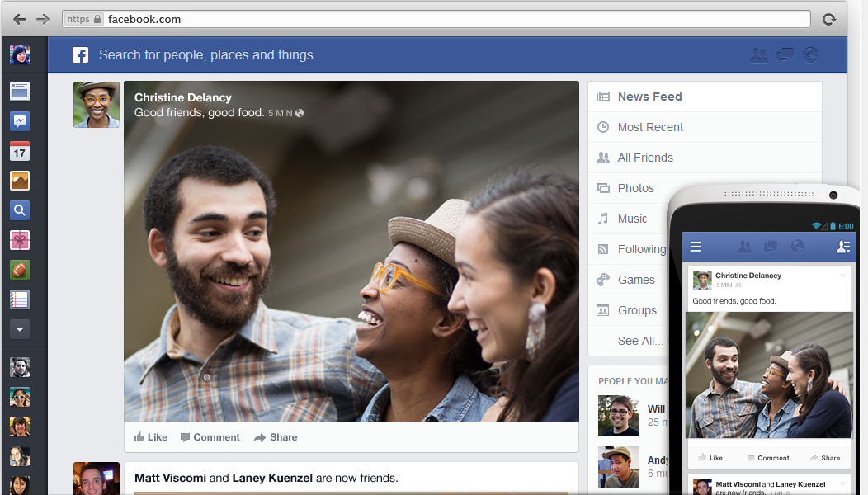868x495 pixels.
Task: Share Christine Delancy's photo post
Action: tap(276, 437)
